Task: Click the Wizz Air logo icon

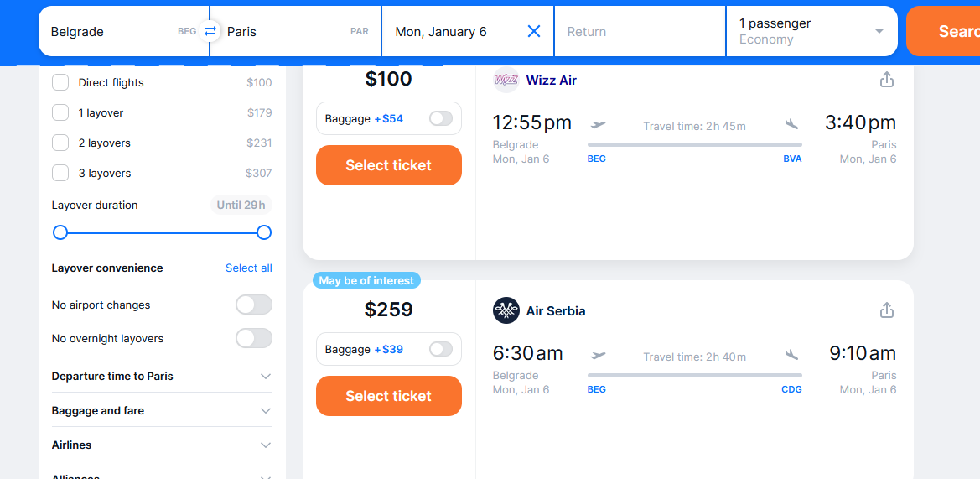Action: pos(506,80)
